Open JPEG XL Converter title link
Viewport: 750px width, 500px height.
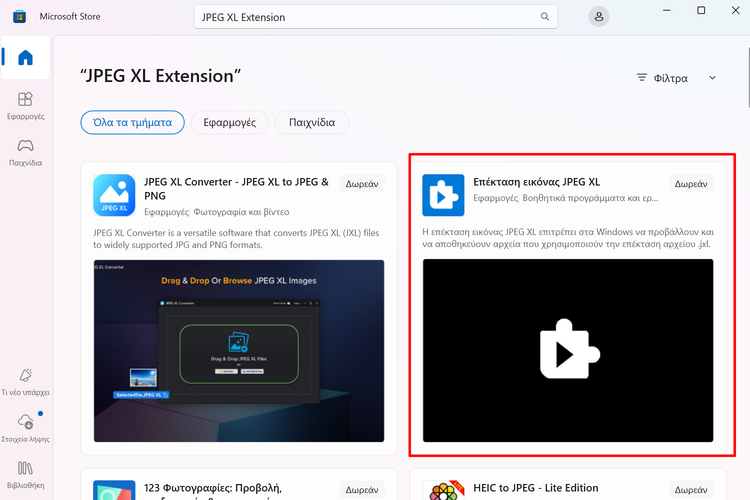(x=236, y=189)
